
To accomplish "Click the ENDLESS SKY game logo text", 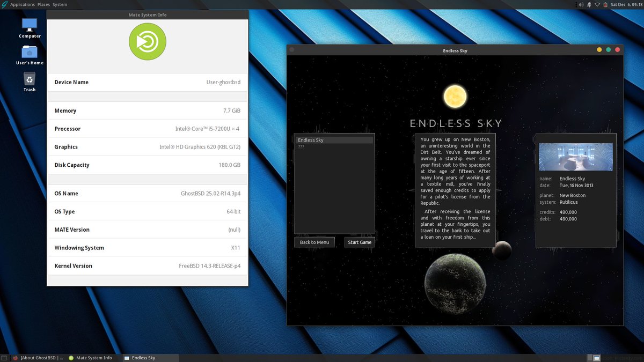I will (456, 123).
